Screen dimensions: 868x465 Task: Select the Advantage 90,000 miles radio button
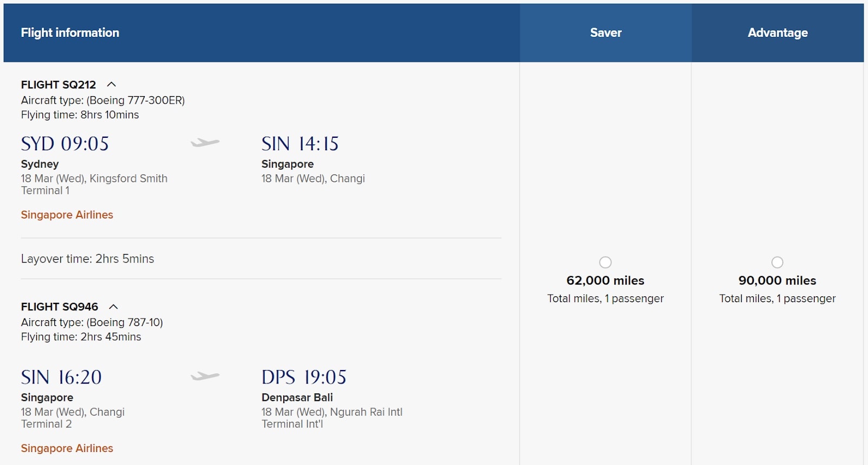click(777, 263)
